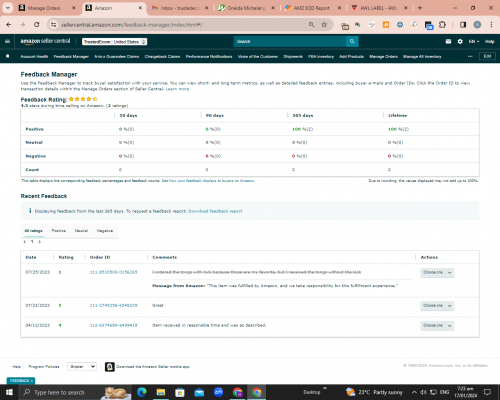Show hidden system tray icons chevron
Viewport: 500px width, 400px height.
tap(414, 392)
